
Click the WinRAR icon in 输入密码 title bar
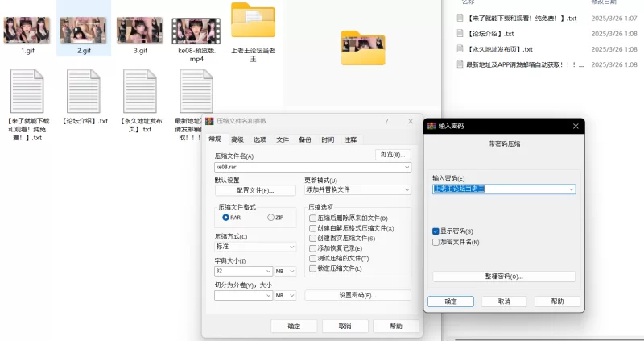pyautogui.click(x=431, y=126)
